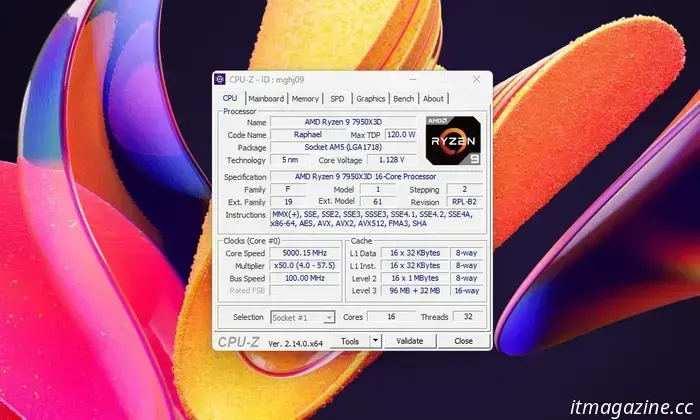Click the Core Speed value 5000.15 MHz

305,253
